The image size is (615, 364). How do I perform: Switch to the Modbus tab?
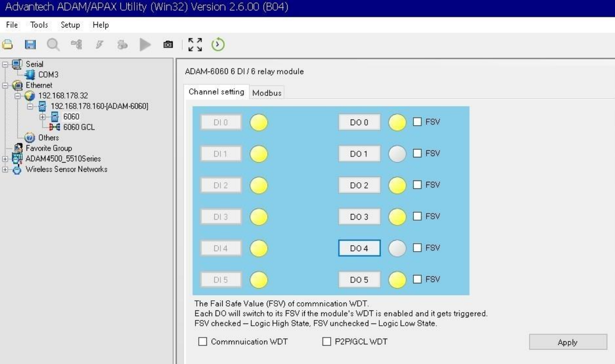[267, 92]
